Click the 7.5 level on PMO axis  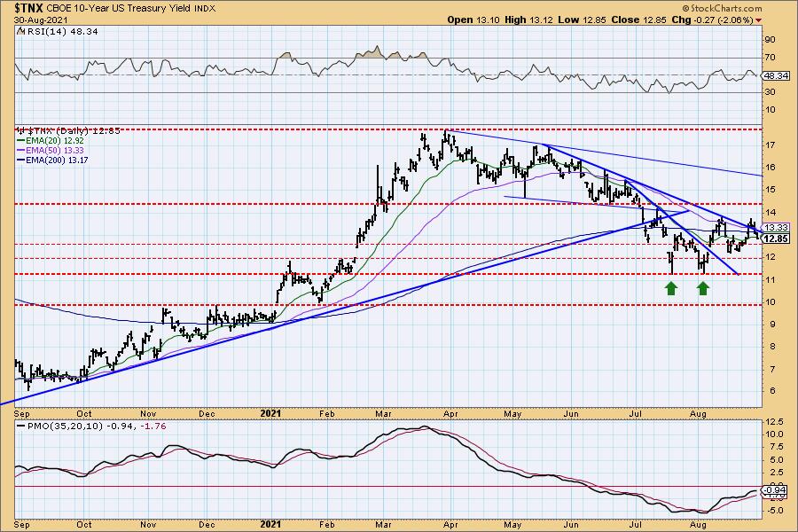click(x=776, y=447)
